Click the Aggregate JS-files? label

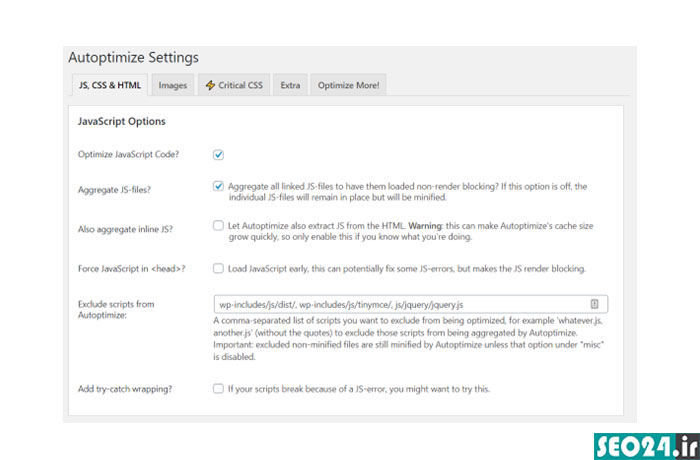click(114, 190)
